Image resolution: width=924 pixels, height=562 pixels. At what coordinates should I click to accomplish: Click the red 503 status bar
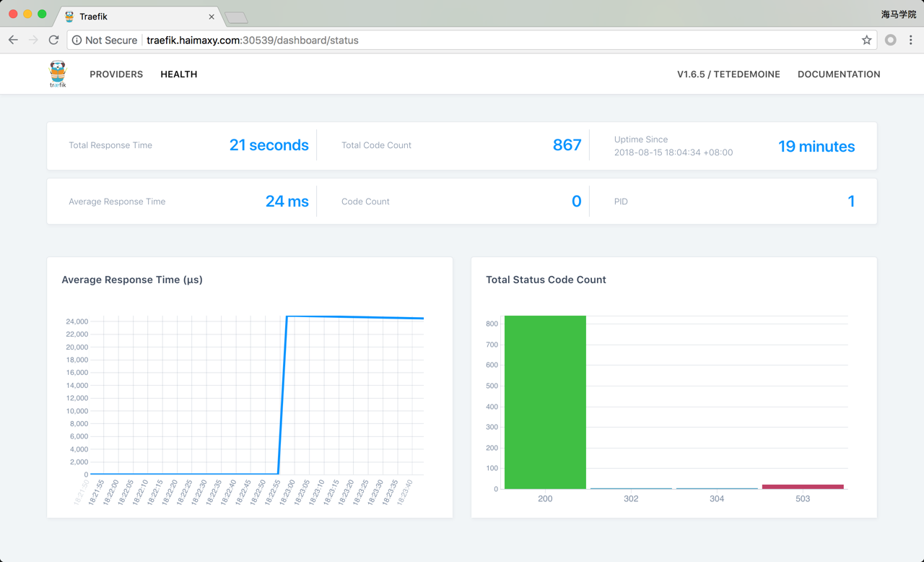point(803,487)
